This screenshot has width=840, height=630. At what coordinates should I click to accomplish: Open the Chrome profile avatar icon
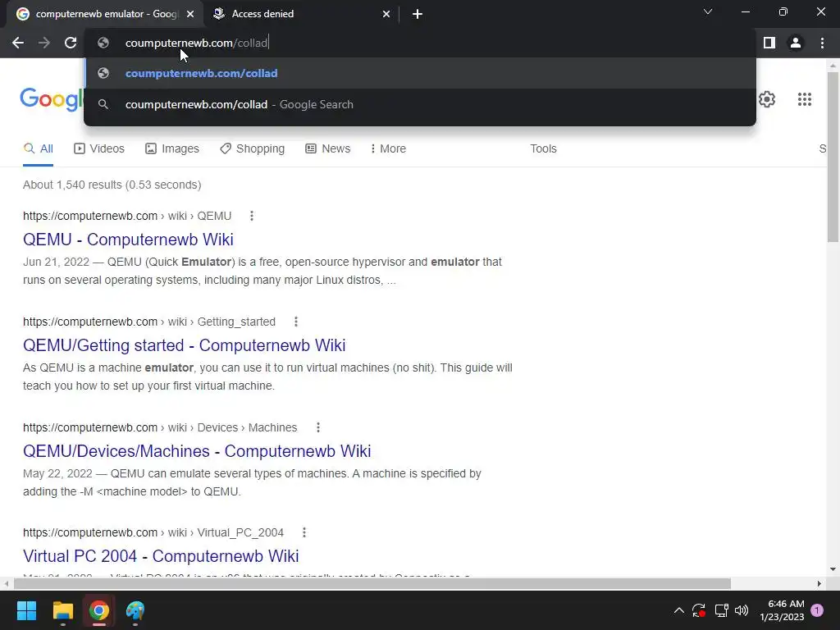796,43
